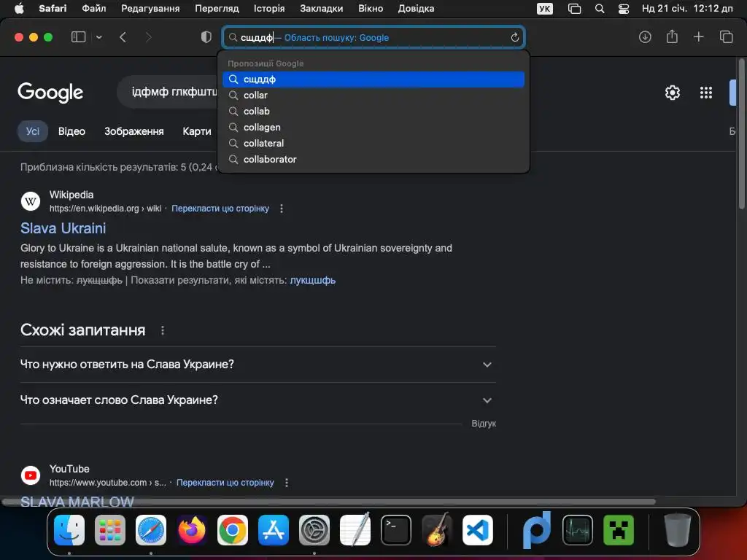Choose the 'collateral' suggestion

coord(373,144)
